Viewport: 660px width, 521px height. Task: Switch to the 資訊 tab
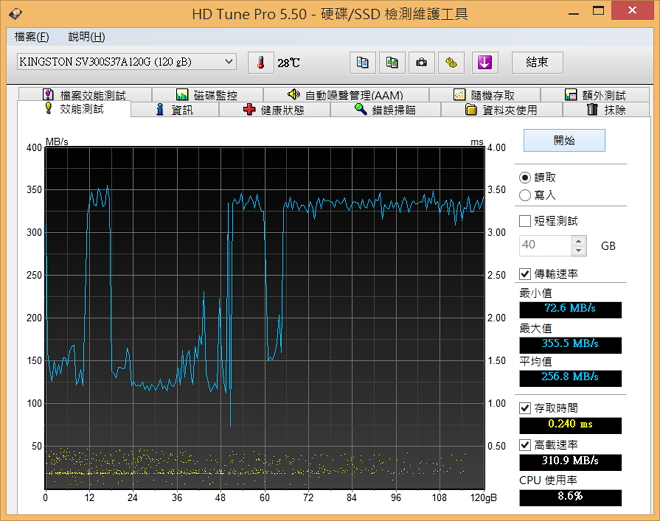click(x=175, y=110)
